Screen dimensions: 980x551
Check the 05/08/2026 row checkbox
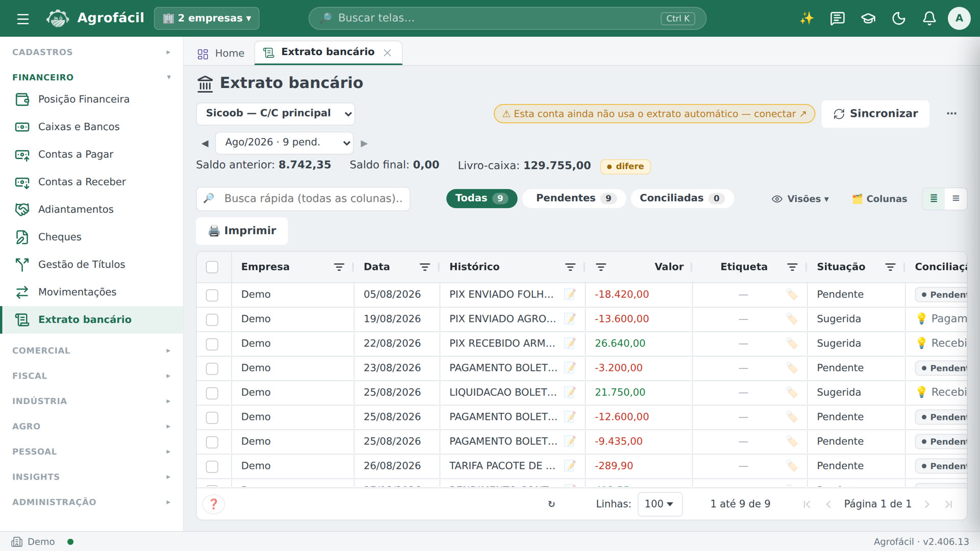pos(212,295)
